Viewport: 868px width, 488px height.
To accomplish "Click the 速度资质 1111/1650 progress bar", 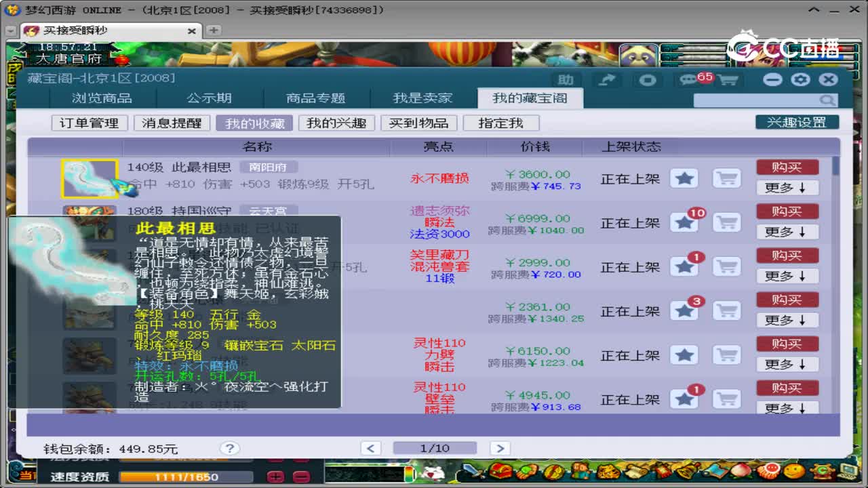I will [186, 477].
